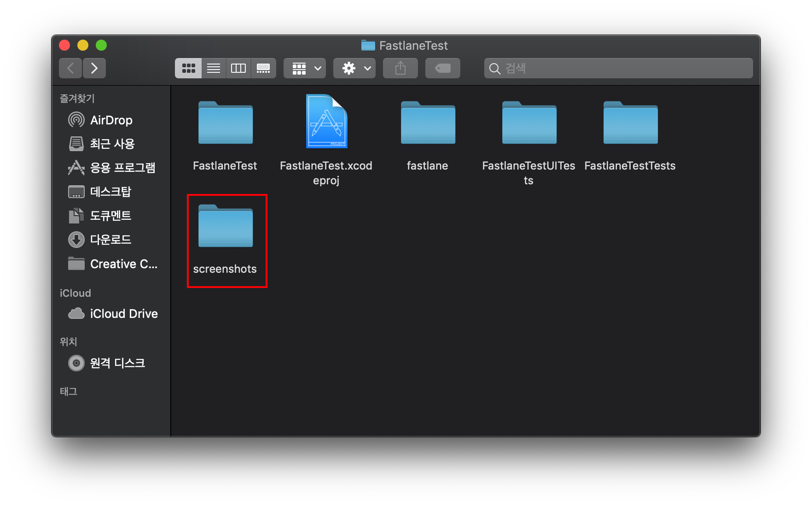Select the FastlaneTestTests folder icon

coord(631,123)
